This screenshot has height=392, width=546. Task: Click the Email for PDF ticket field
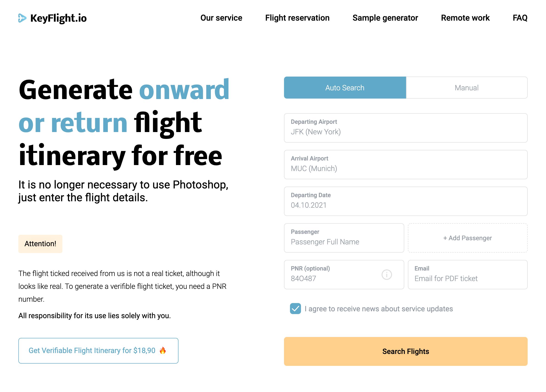pyautogui.click(x=467, y=279)
